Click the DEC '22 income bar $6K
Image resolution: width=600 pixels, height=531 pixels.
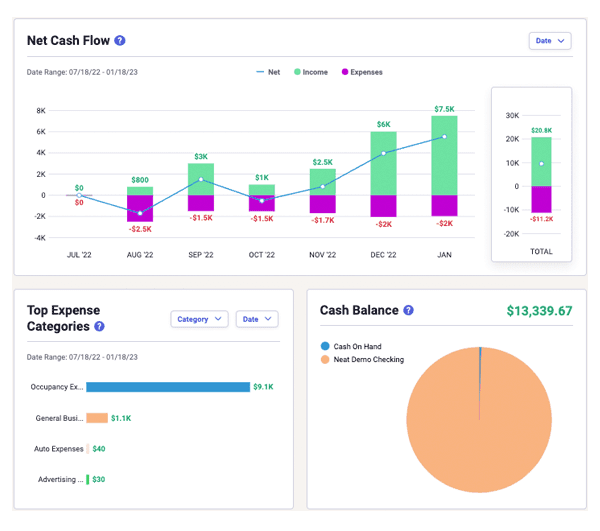point(383,163)
